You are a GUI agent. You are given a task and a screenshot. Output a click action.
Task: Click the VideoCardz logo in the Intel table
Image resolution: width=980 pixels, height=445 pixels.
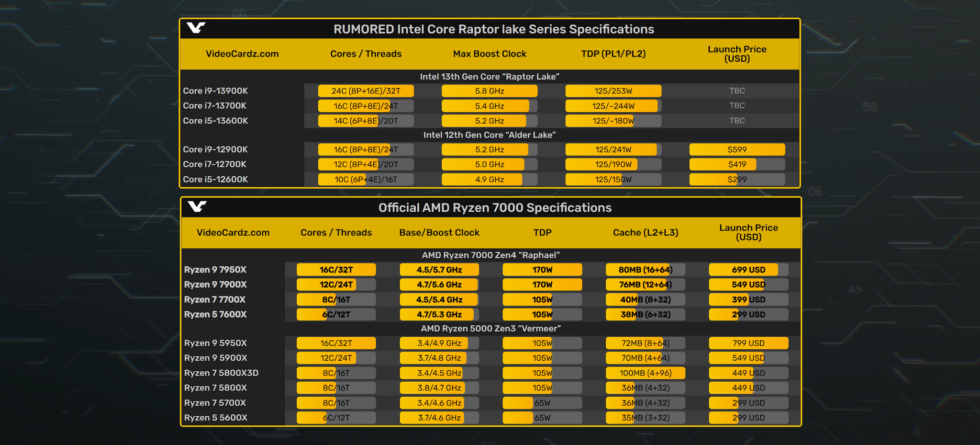coord(196,28)
